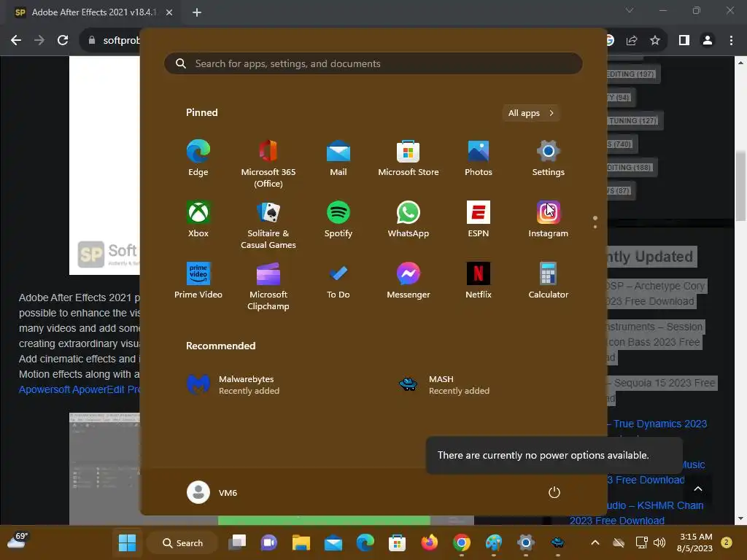This screenshot has height=560, width=747.
Task: Open Chat (Teams) on taskbar
Action: 269,542
